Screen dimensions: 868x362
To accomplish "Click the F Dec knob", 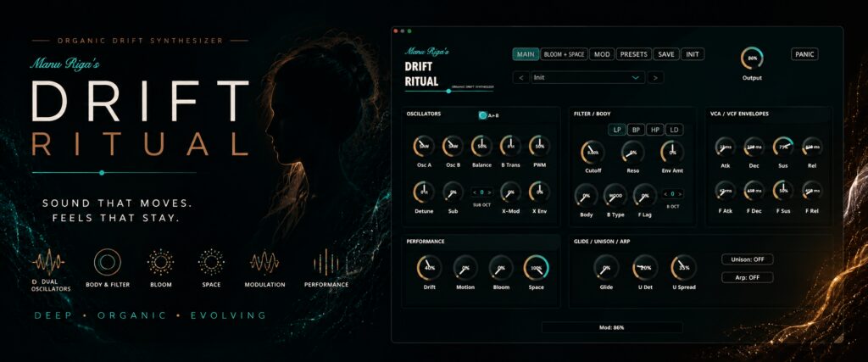I will pos(754,191).
